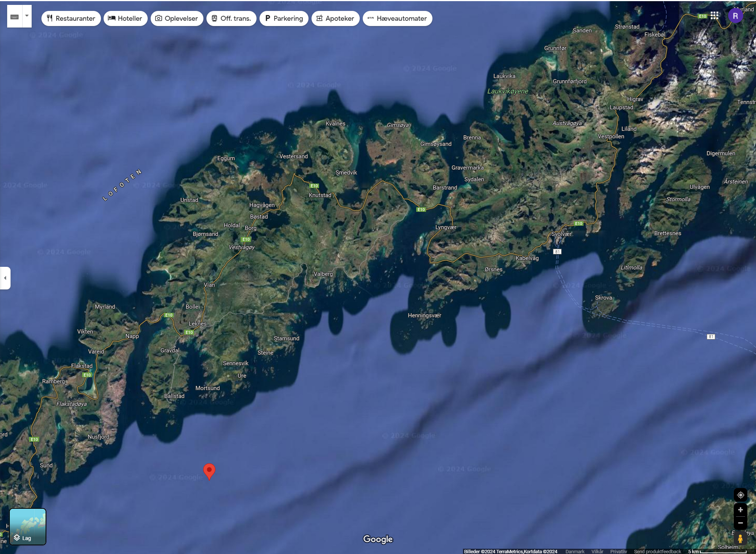Click the red dropped pin marker

pyautogui.click(x=209, y=471)
